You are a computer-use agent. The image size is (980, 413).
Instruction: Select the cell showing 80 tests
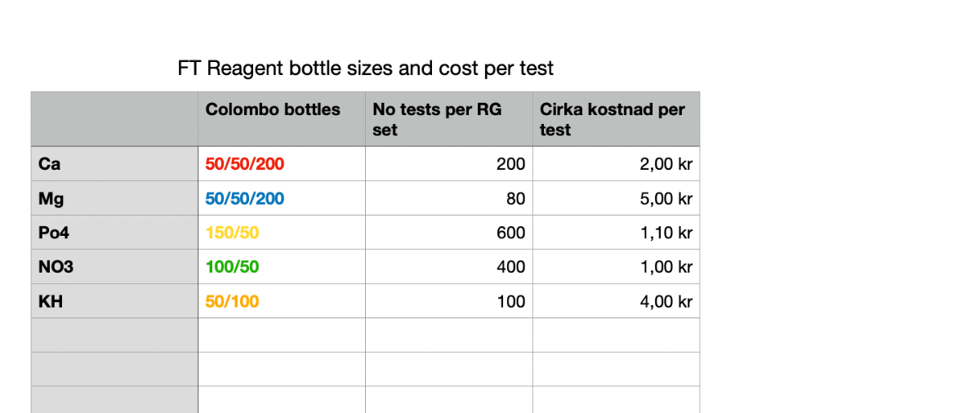[449, 198]
